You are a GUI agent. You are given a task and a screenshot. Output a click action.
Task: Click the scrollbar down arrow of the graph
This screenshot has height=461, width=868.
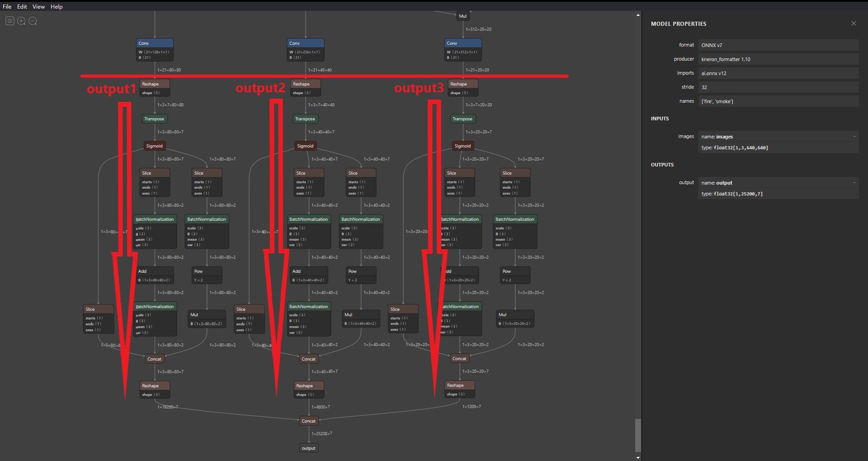click(x=638, y=457)
